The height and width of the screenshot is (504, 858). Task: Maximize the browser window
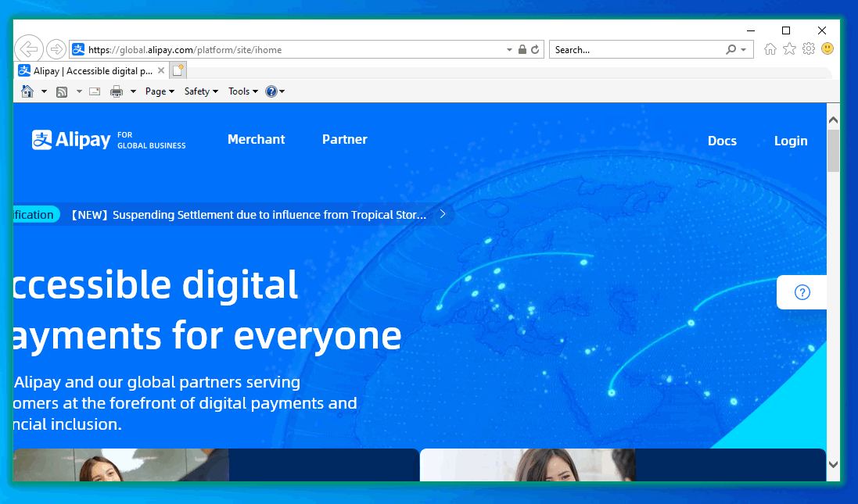tap(786, 30)
